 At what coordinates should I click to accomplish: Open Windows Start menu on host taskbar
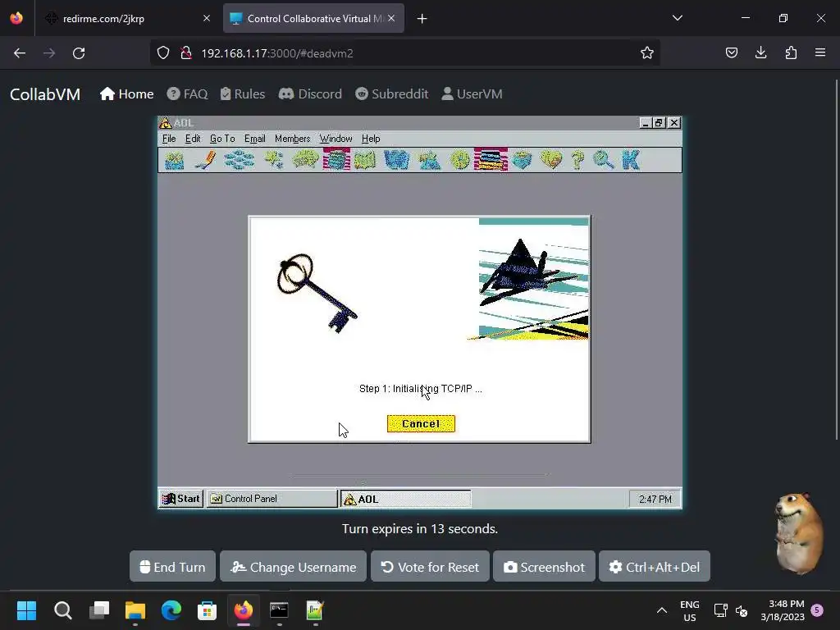(x=26, y=610)
